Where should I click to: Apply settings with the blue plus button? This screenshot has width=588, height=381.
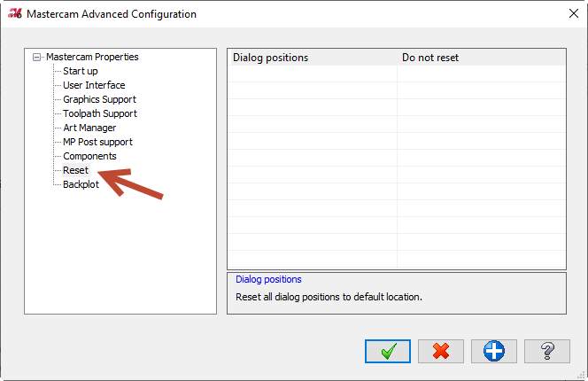click(494, 352)
